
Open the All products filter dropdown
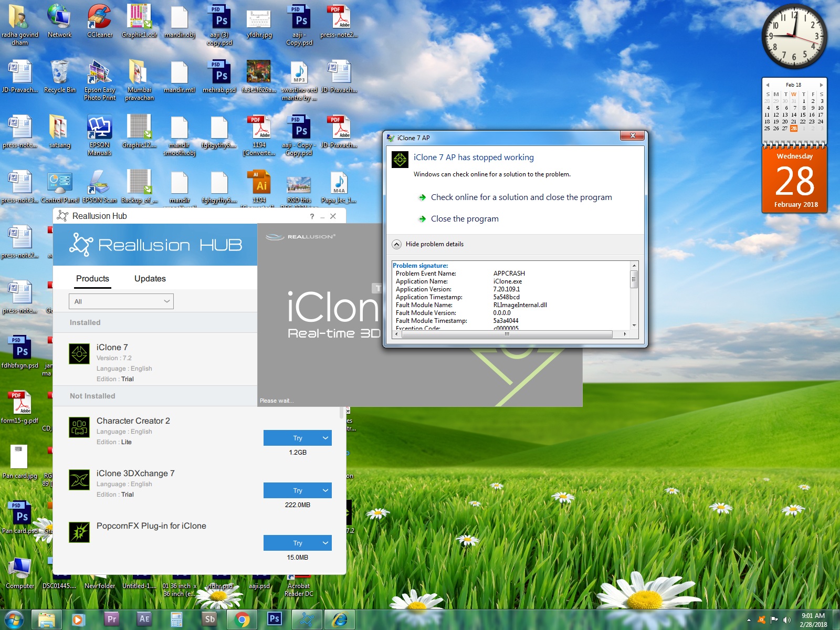click(121, 301)
